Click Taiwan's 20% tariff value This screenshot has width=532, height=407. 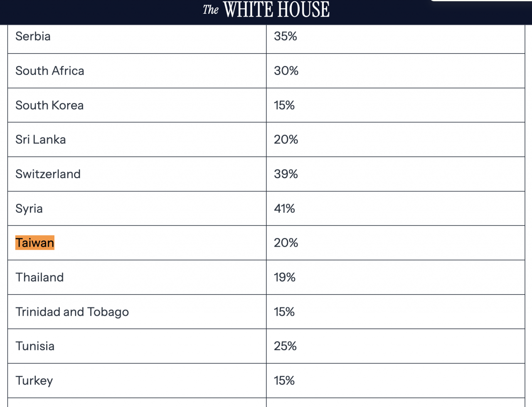tap(286, 243)
